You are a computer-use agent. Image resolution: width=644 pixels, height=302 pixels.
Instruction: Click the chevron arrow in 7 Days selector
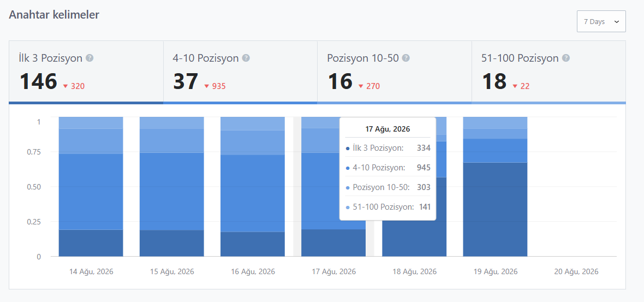pyautogui.click(x=617, y=22)
